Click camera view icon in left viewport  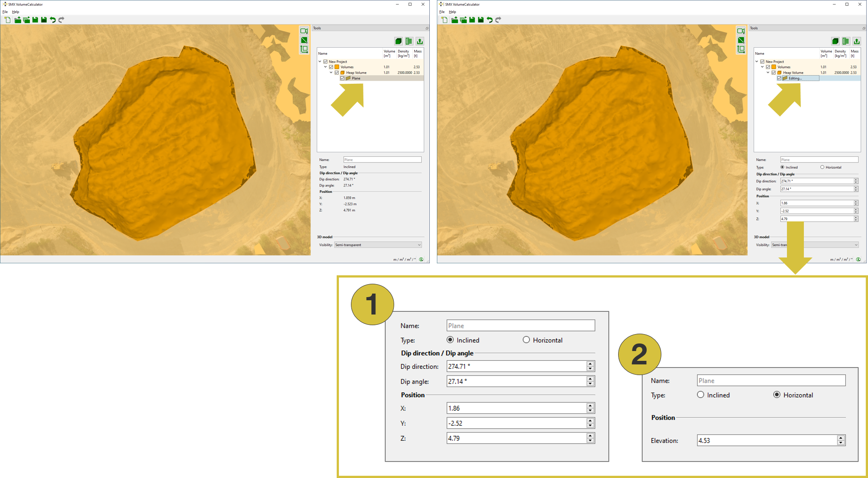304,31
